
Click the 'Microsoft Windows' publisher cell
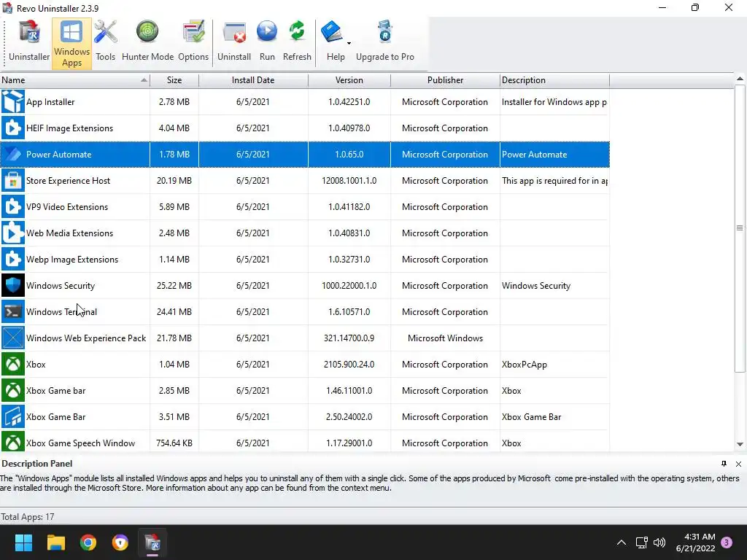tap(445, 338)
